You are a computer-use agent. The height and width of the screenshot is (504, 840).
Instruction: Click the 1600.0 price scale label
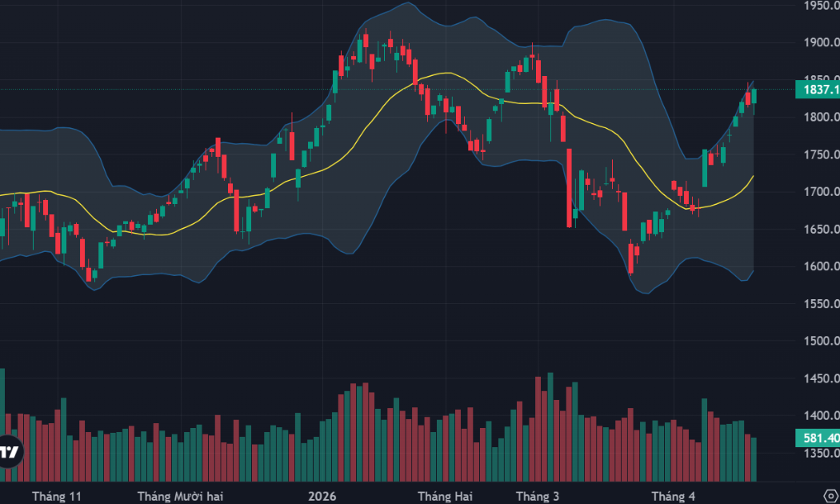click(822, 266)
